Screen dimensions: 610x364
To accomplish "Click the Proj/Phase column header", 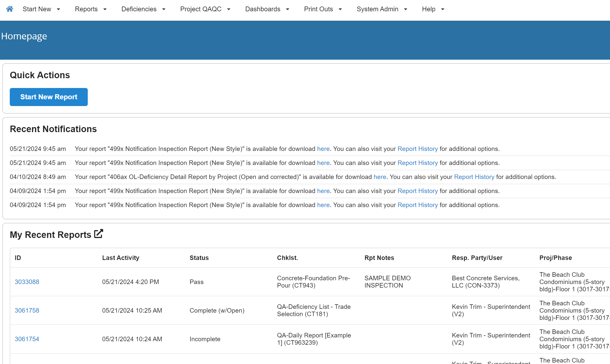I will click(x=556, y=258).
